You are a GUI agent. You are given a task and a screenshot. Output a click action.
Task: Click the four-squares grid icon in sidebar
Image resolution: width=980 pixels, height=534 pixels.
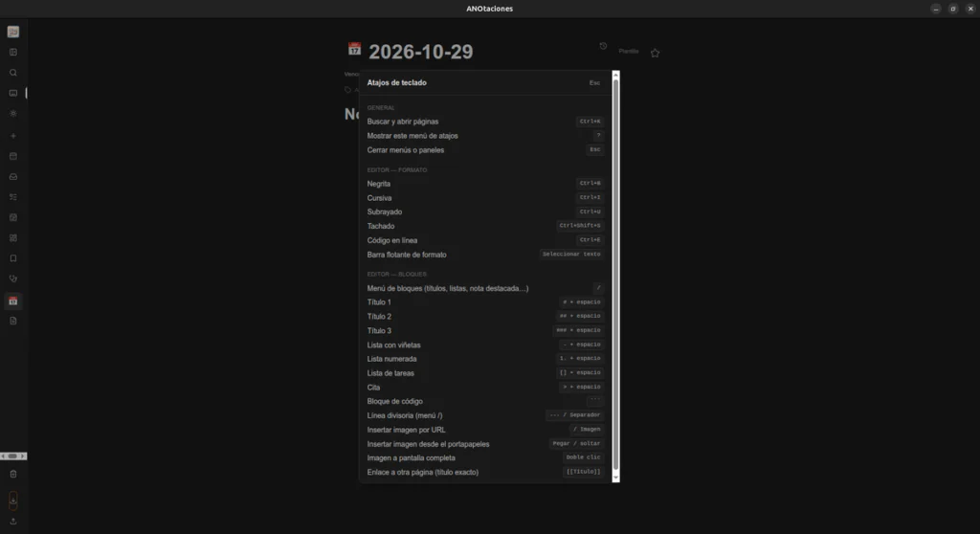coord(13,238)
